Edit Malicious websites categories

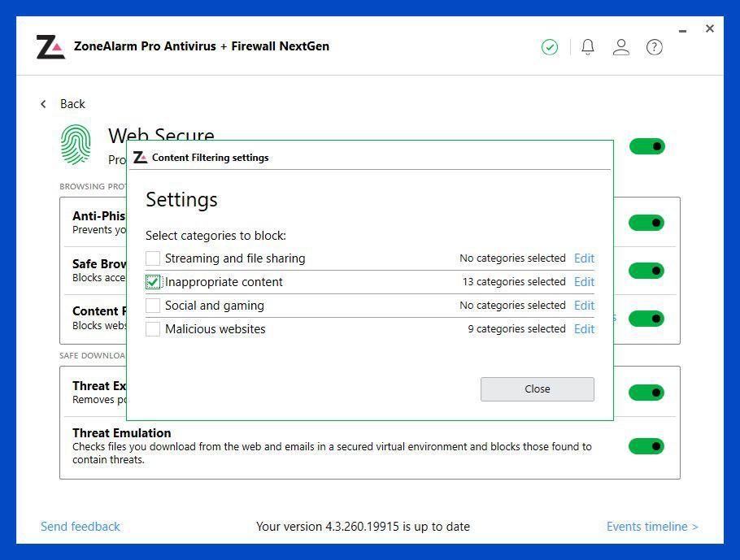pyautogui.click(x=584, y=329)
